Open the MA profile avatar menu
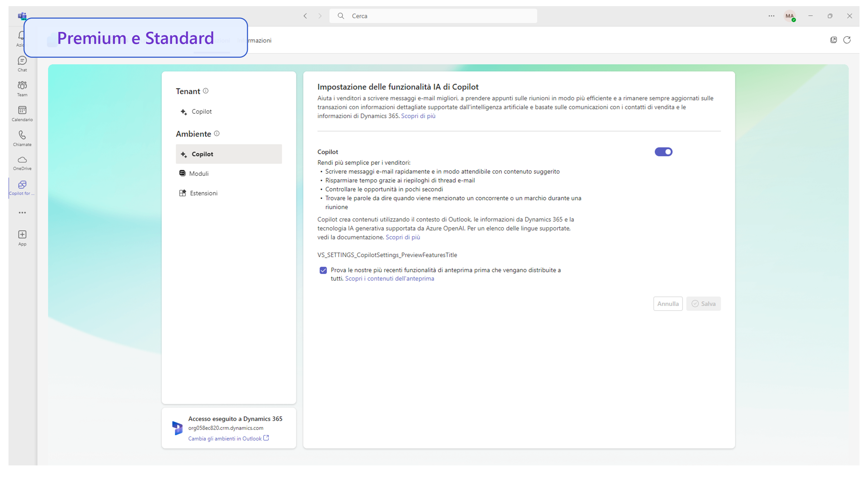This screenshot has width=868, height=496. pyautogui.click(x=789, y=16)
